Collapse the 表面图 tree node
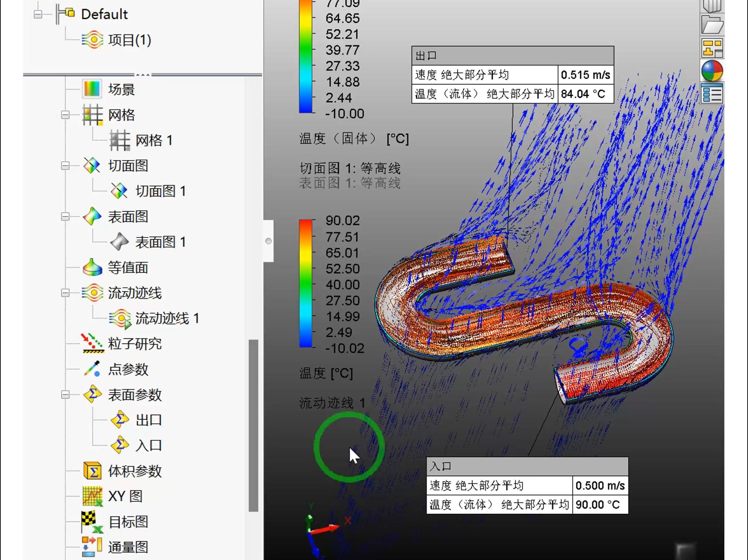Screen dimensions: 748x560 (65, 216)
